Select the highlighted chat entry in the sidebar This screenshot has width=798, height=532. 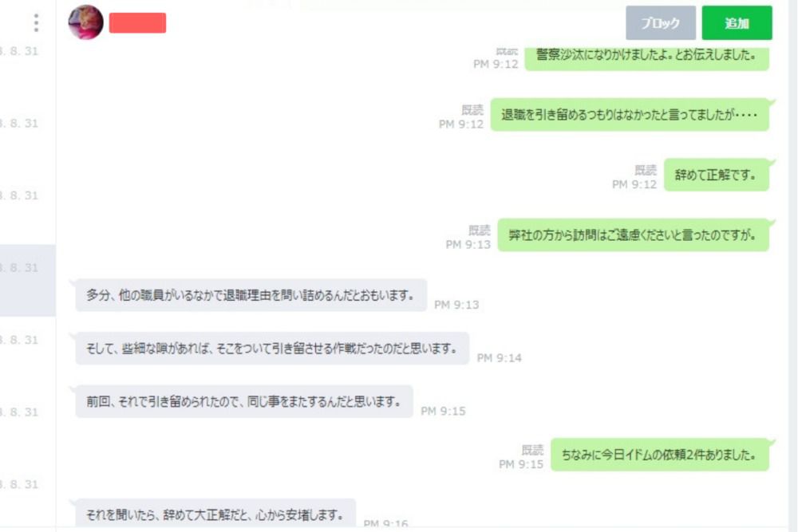pyautogui.click(x=27, y=280)
